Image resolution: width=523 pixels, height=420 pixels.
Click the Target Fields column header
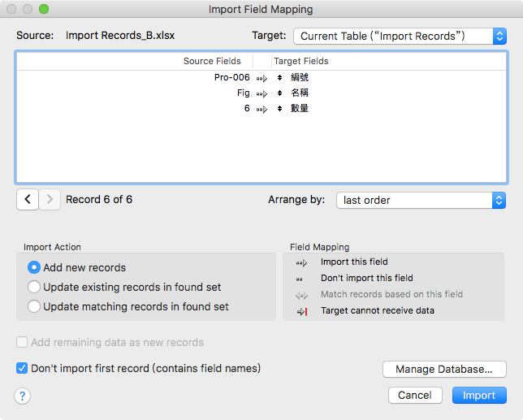[301, 61]
